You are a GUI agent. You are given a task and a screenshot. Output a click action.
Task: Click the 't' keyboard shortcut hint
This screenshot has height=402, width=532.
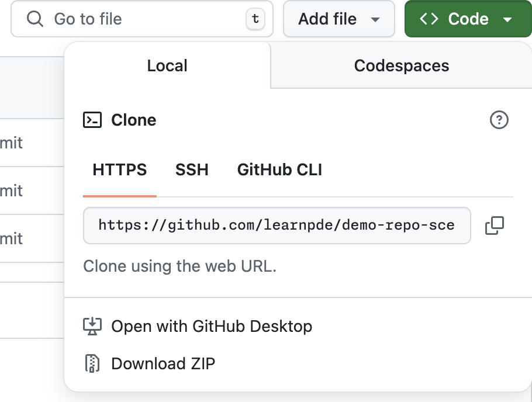click(255, 19)
